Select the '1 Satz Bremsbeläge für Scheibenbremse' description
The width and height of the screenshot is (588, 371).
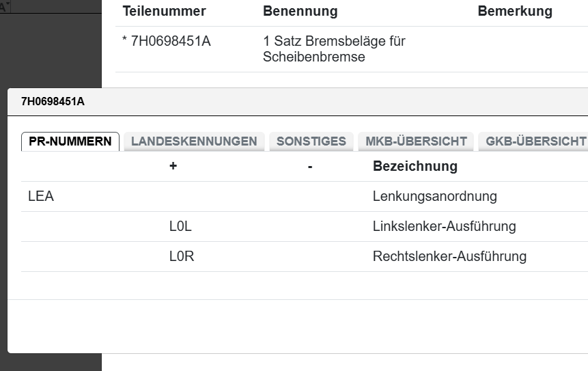pos(334,49)
